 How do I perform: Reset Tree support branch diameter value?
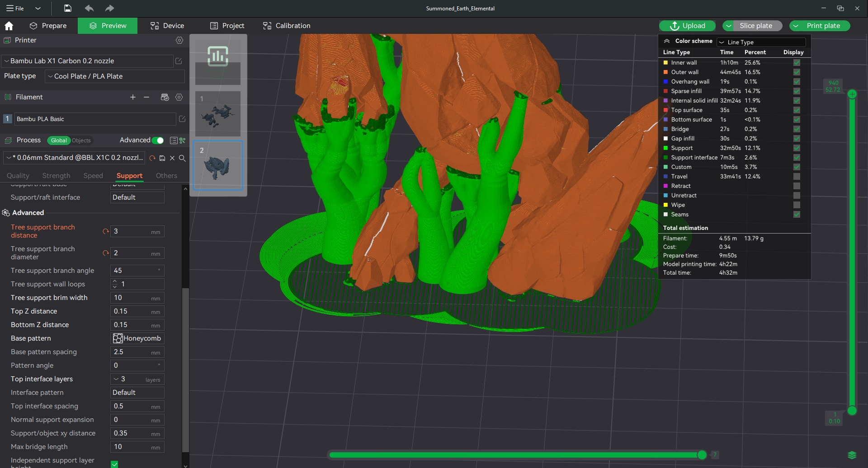(106, 253)
